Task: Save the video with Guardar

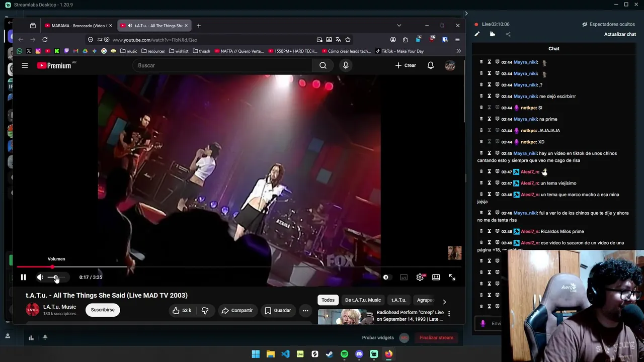Action: [x=278, y=311]
